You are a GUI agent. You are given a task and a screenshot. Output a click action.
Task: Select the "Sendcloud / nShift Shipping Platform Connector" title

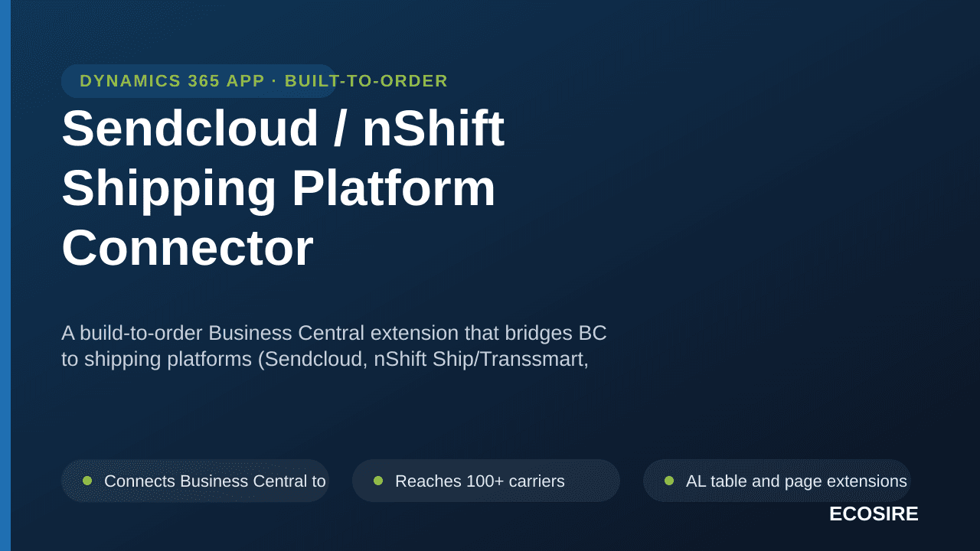click(283, 187)
